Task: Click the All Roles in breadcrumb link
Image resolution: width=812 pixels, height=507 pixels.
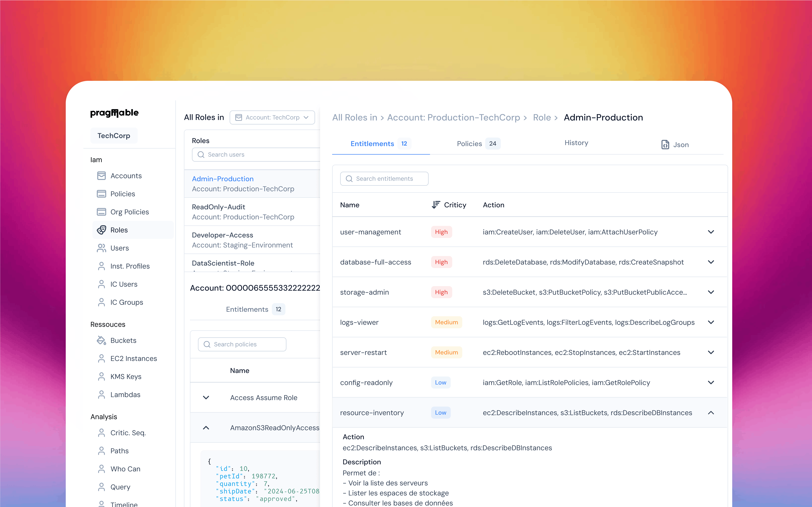Action: pyautogui.click(x=355, y=117)
